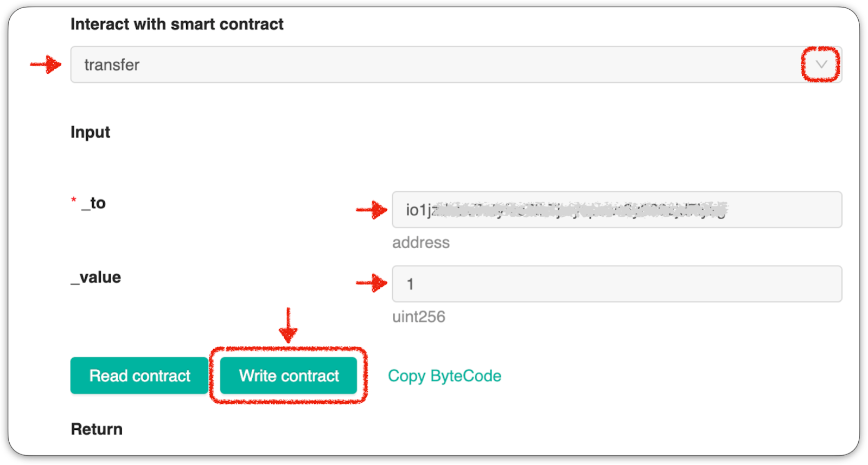Focus the _value uint256 input field

point(617,283)
